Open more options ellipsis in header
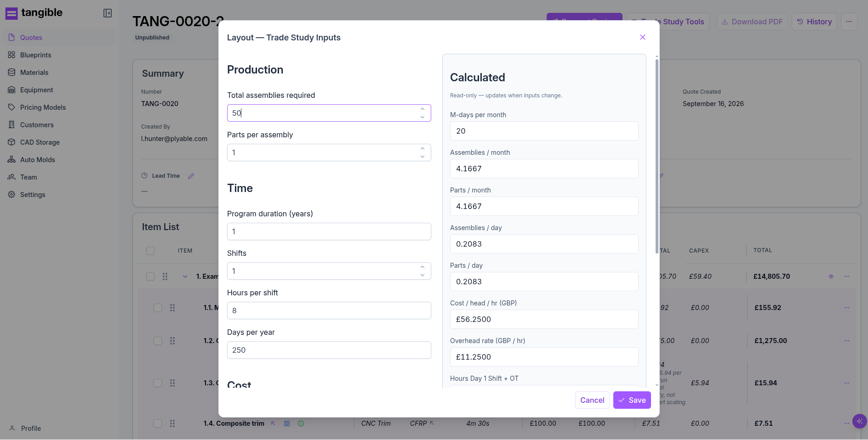Viewport: 868px width, 440px height. point(849,22)
